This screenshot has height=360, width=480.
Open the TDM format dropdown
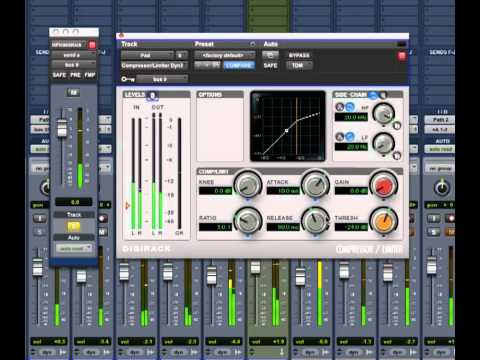[299, 65]
